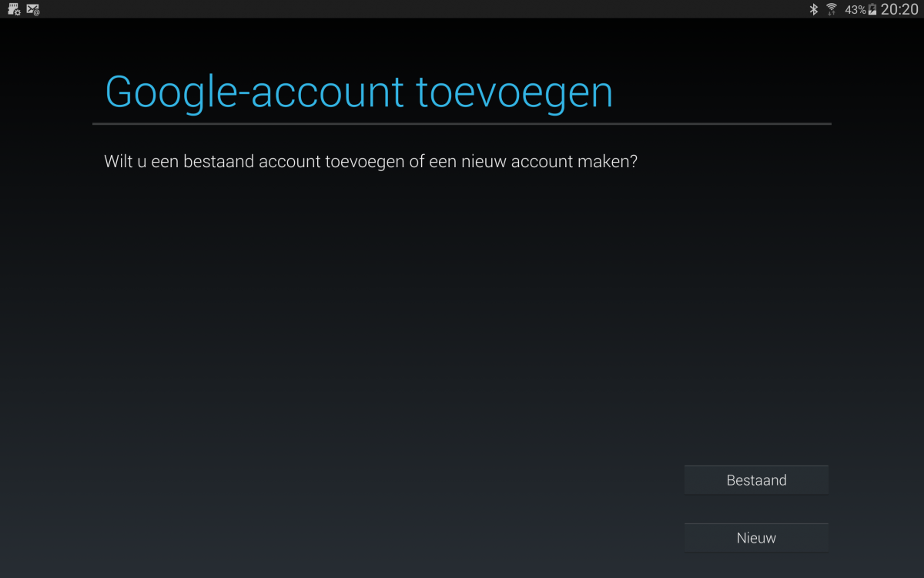Tap the Nieuw button
The height and width of the screenshot is (578, 924).
[x=756, y=538]
